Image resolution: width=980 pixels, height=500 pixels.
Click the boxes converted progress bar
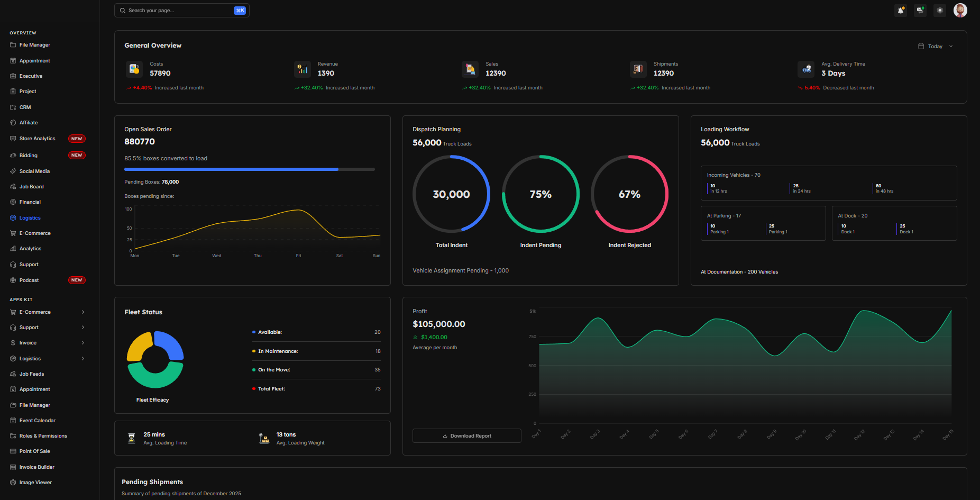249,169
